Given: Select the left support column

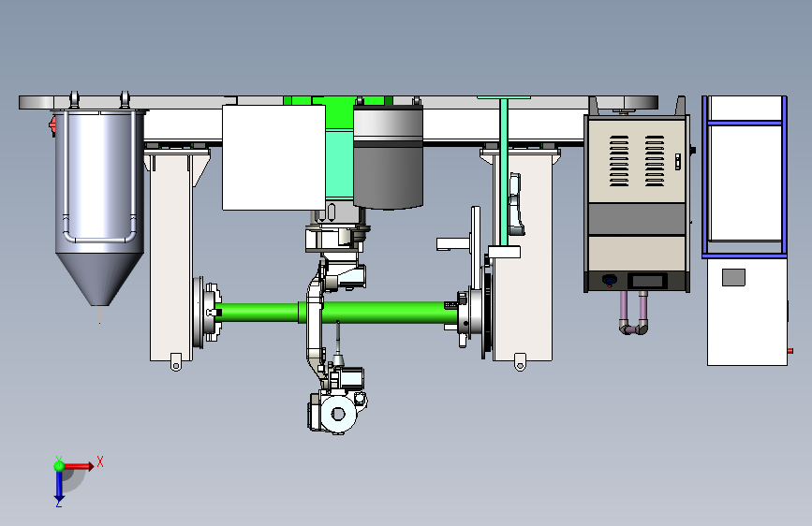Looking at the screenshot, I should click(x=171, y=254).
